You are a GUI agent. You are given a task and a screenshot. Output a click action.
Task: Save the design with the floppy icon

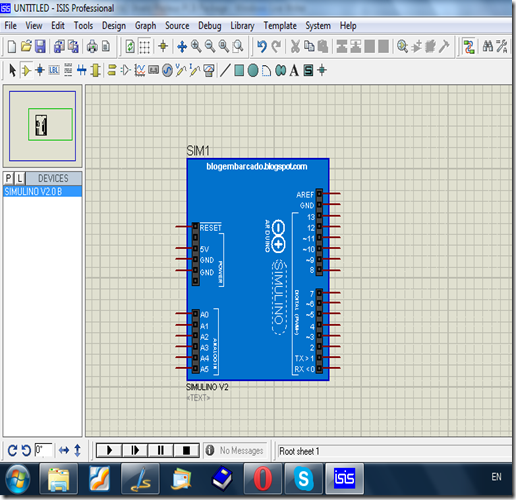[40, 46]
